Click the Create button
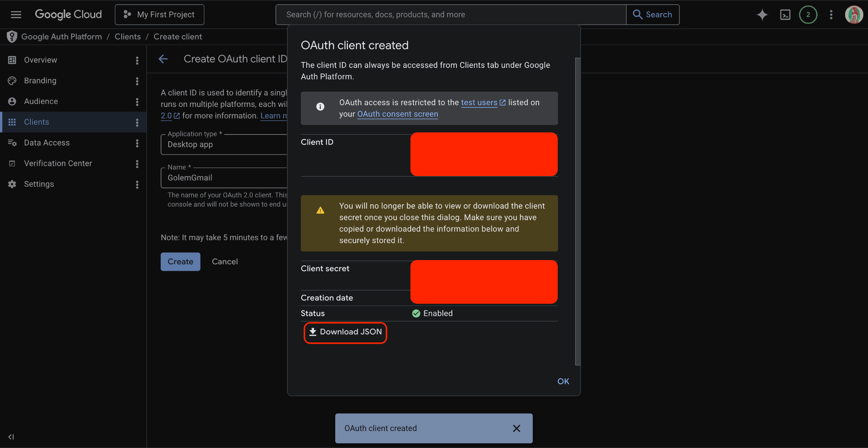The height and width of the screenshot is (448, 868). (181, 262)
